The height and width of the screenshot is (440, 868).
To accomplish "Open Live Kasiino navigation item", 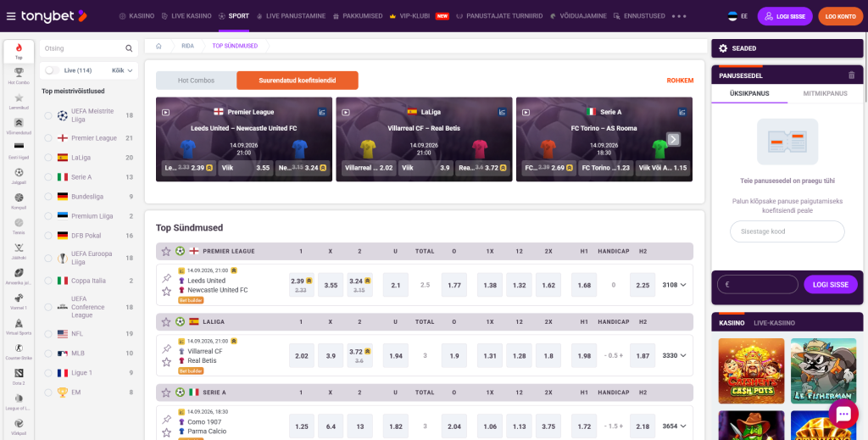I will coord(186,16).
